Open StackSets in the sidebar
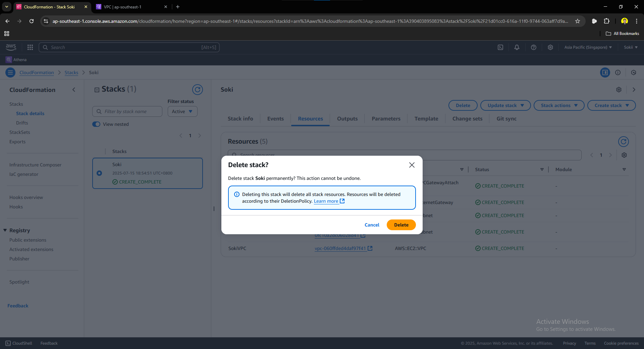The width and height of the screenshot is (644, 349). (x=20, y=132)
